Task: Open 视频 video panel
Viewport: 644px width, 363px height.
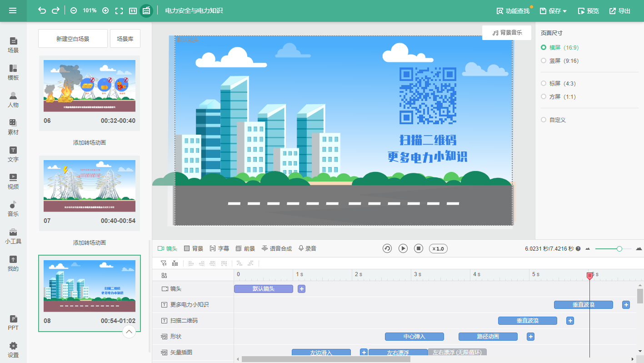Action: coord(13,181)
